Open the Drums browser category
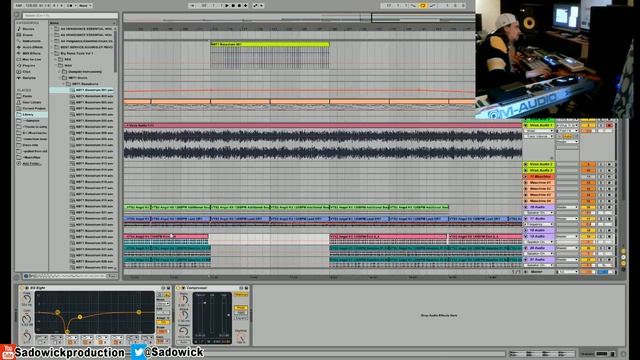640x360 pixels. coord(28,35)
